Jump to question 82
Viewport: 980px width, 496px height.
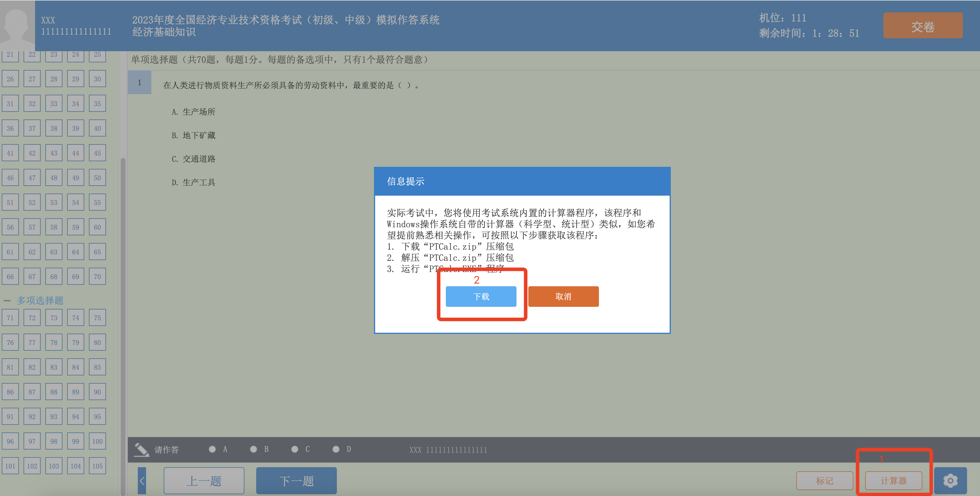click(x=32, y=367)
